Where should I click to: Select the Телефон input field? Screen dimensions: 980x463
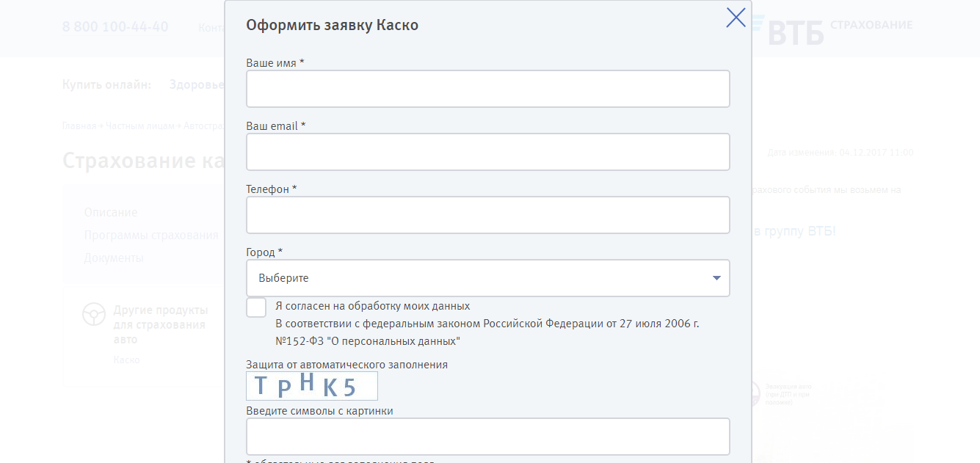487,215
